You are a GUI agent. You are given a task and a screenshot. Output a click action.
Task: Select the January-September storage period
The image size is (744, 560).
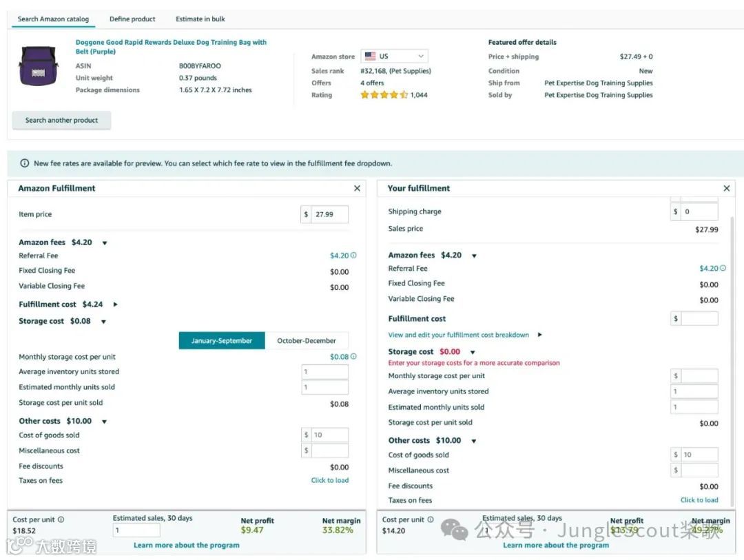[x=222, y=341]
